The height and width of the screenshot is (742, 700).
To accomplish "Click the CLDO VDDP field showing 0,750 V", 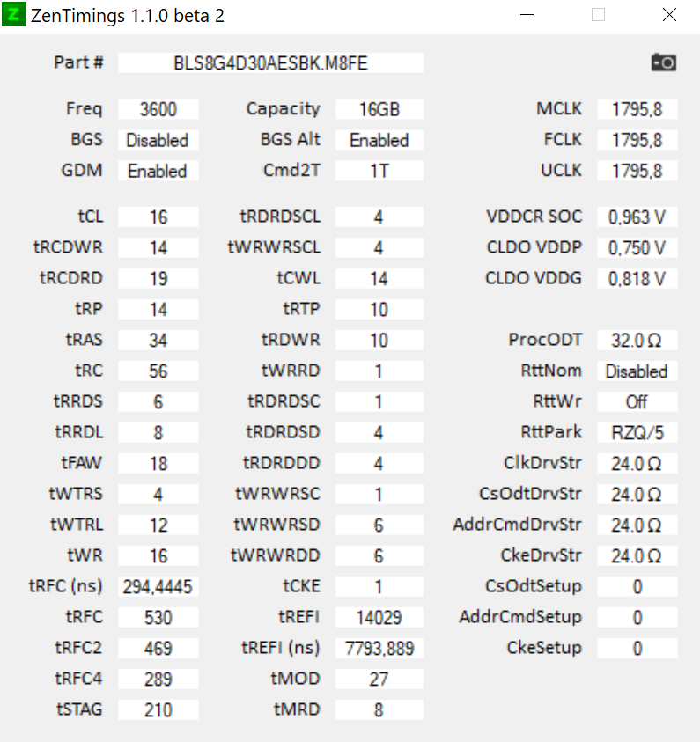I will [637, 247].
